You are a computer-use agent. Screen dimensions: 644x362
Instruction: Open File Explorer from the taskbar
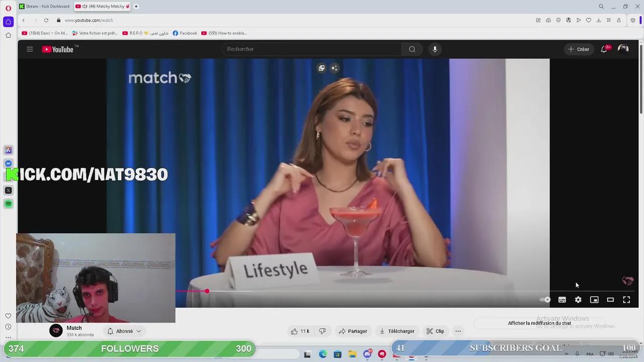(x=353, y=354)
